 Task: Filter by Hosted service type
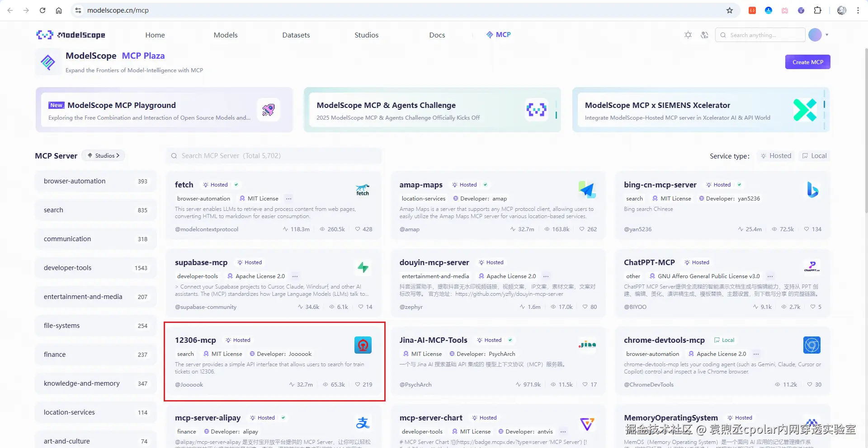point(776,156)
